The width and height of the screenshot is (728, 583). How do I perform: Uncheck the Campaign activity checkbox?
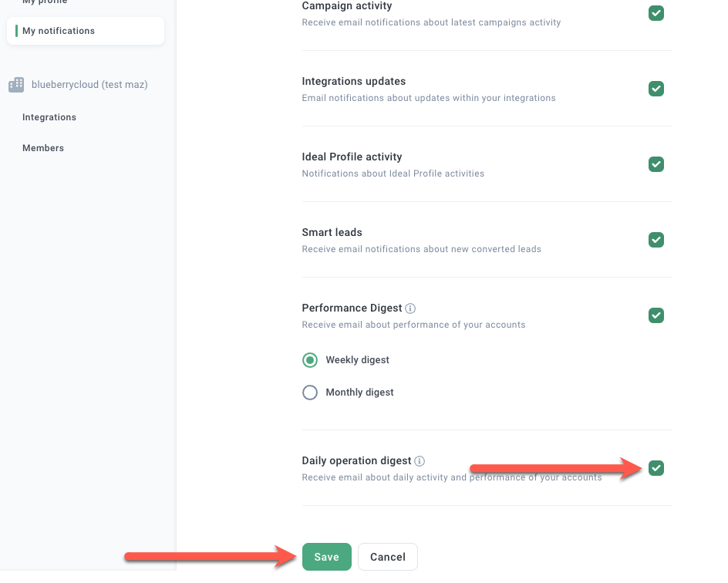pyautogui.click(x=656, y=13)
